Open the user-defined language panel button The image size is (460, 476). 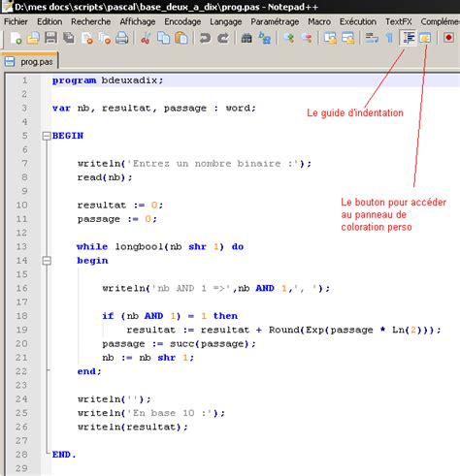425,38
